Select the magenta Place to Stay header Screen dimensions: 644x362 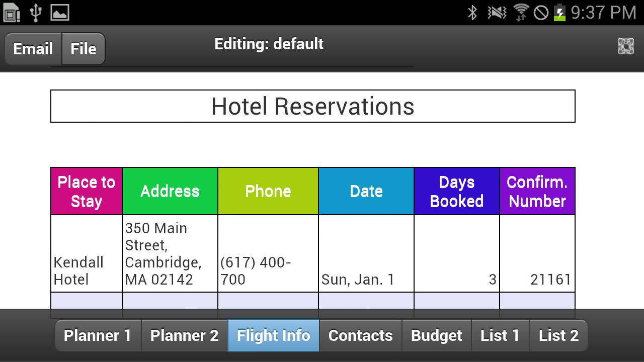click(x=87, y=191)
